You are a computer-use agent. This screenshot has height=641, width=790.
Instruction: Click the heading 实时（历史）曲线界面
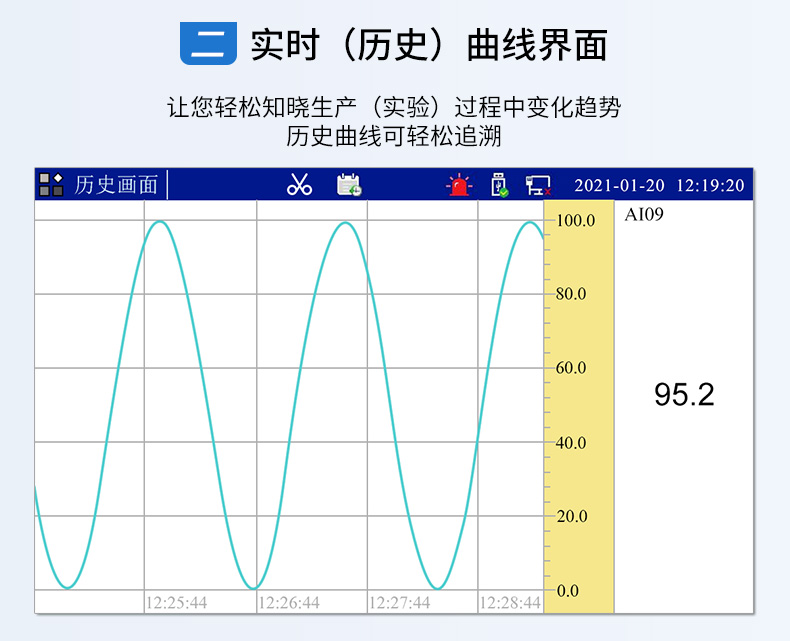click(428, 46)
